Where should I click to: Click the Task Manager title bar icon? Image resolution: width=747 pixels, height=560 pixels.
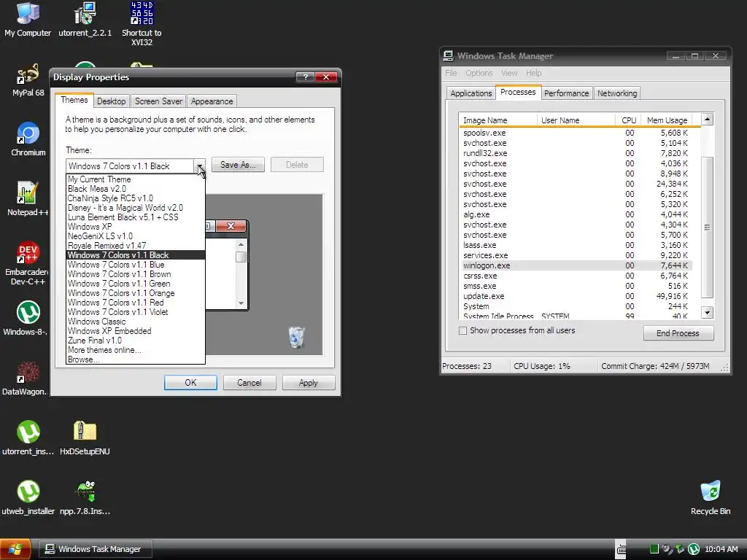[x=449, y=55]
